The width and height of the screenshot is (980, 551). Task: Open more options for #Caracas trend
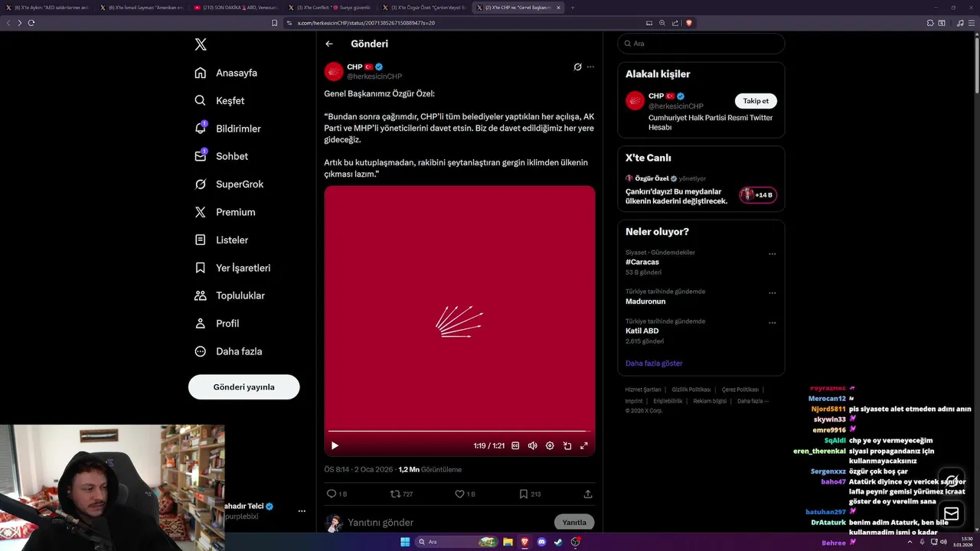click(772, 254)
